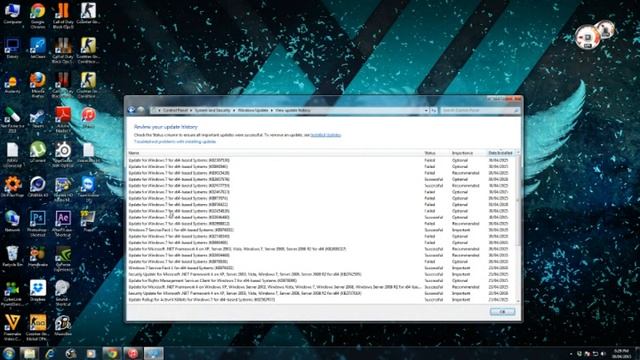This screenshot has height=360, width=640.
Task: Click System and Security breadcrumb
Action: (x=212, y=110)
